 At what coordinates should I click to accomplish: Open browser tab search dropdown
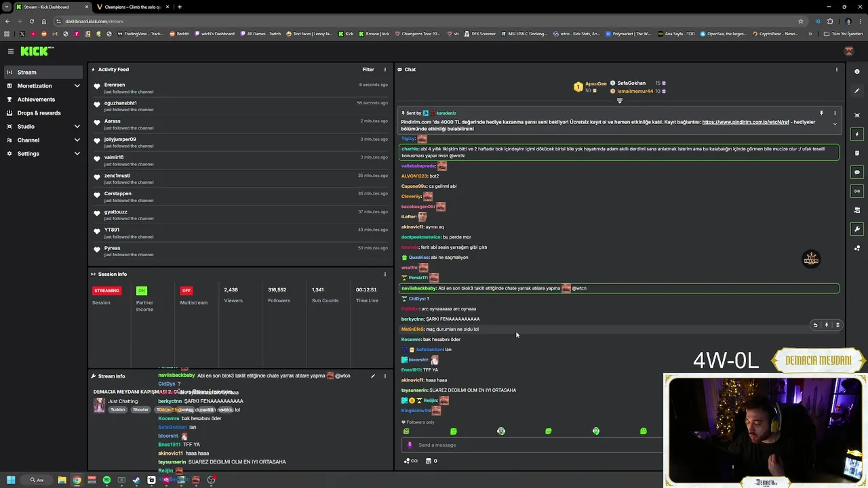pyautogui.click(x=7, y=7)
